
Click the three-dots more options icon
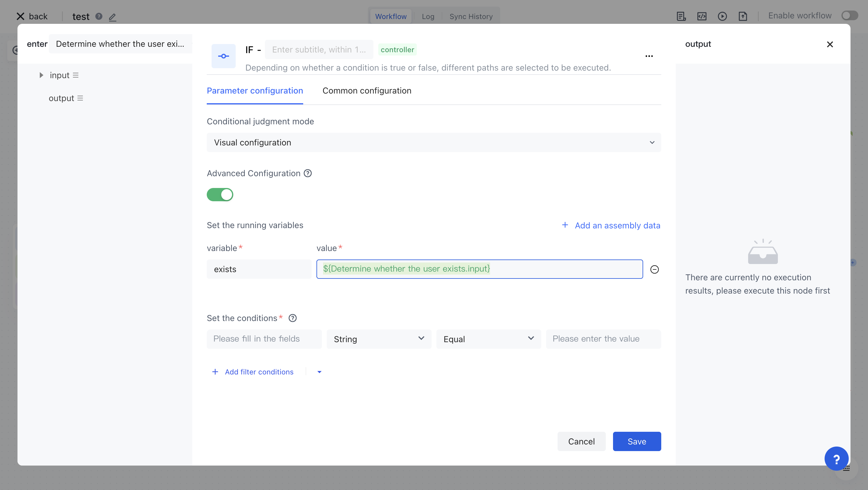[x=649, y=56]
